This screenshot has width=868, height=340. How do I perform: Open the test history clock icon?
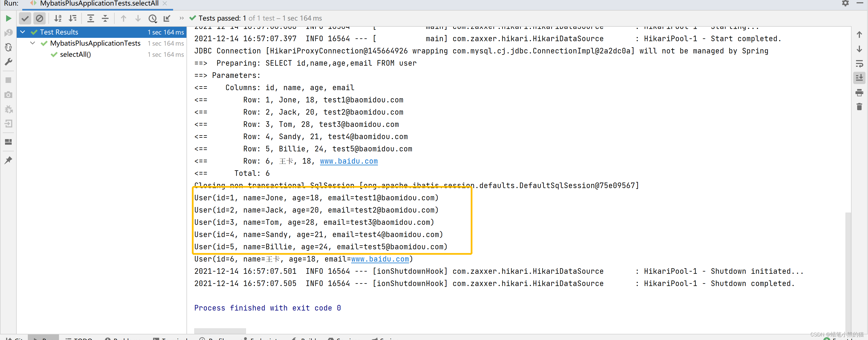(x=153, y=19)
